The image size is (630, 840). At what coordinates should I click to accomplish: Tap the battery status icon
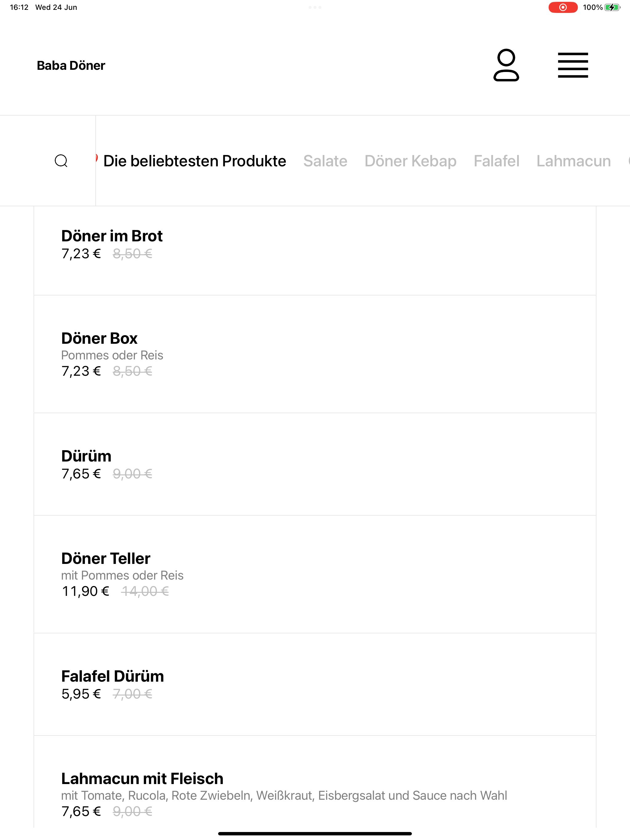(612, 7)
